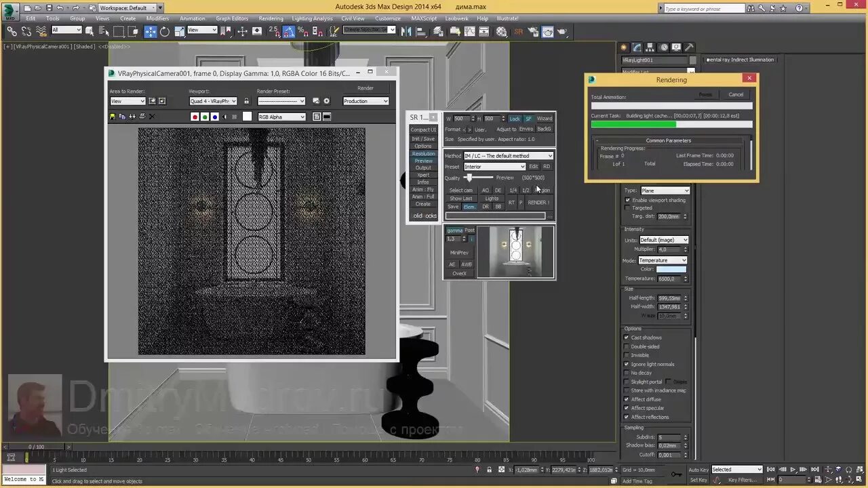Open the Civil View menu
868x488 pixels.
(x=353, y=18)
